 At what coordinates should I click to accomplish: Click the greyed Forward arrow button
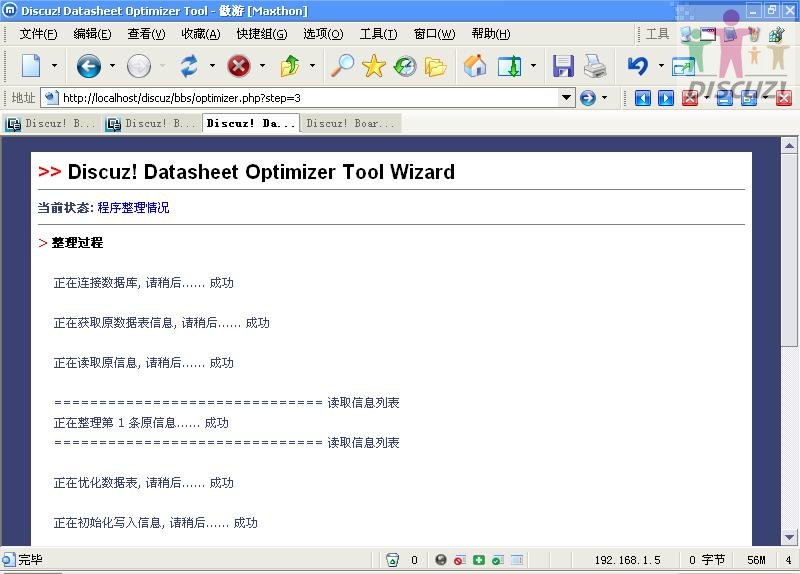[x=139, y=66]
